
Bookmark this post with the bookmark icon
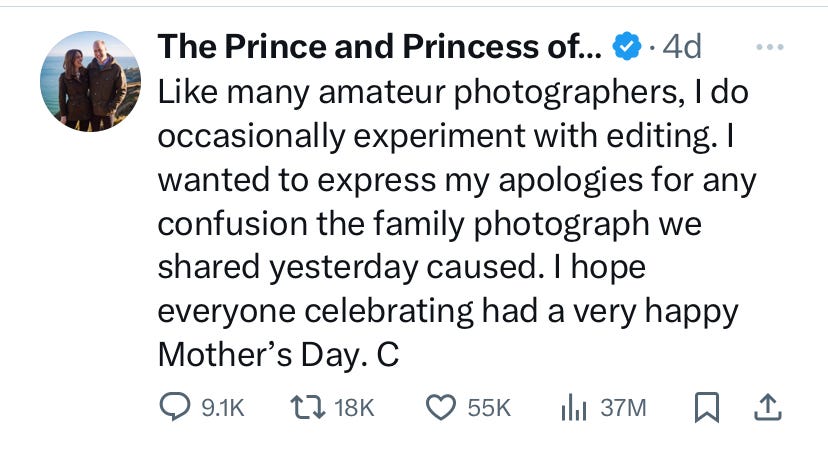(x=707, y=408)
